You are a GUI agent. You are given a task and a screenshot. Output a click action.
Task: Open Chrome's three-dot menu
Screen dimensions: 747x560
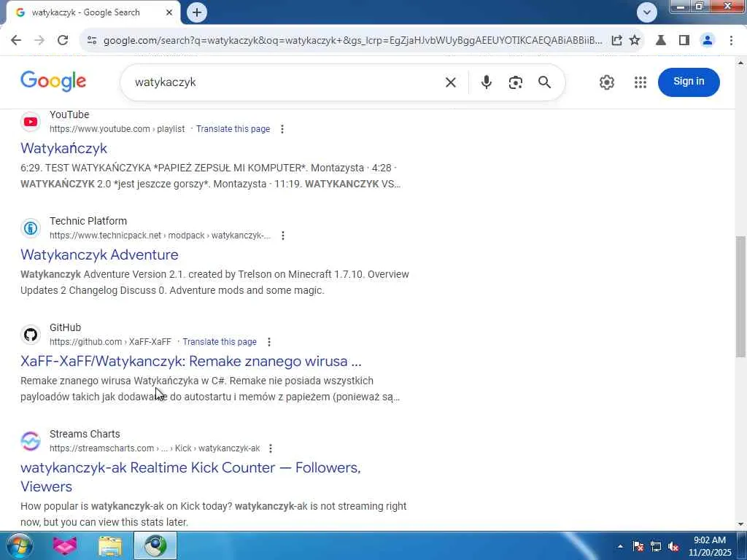pos(731,41)
